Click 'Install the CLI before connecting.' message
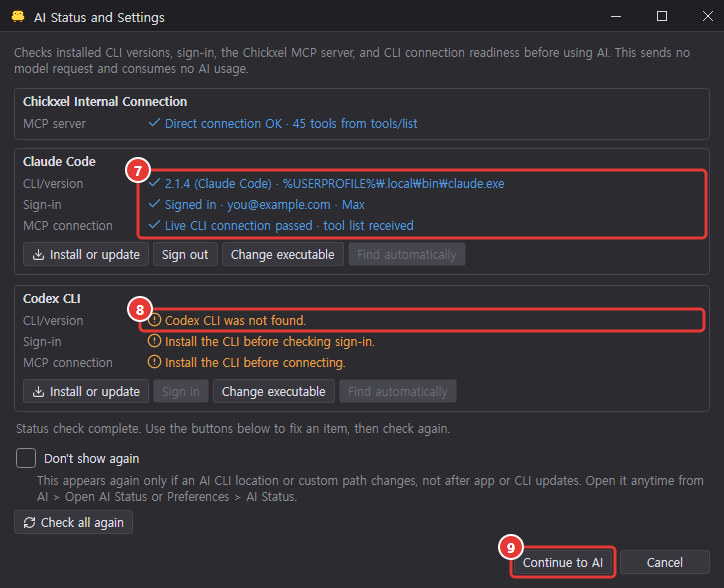 click(255, 363)
